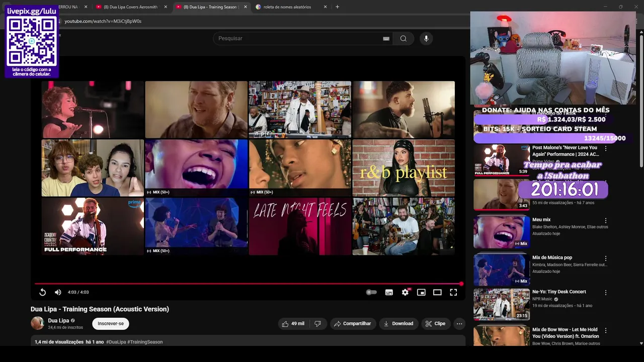This screenshot has height=362, width=644.
Task: Start voice search with the microphone
Action: (426, 39)
